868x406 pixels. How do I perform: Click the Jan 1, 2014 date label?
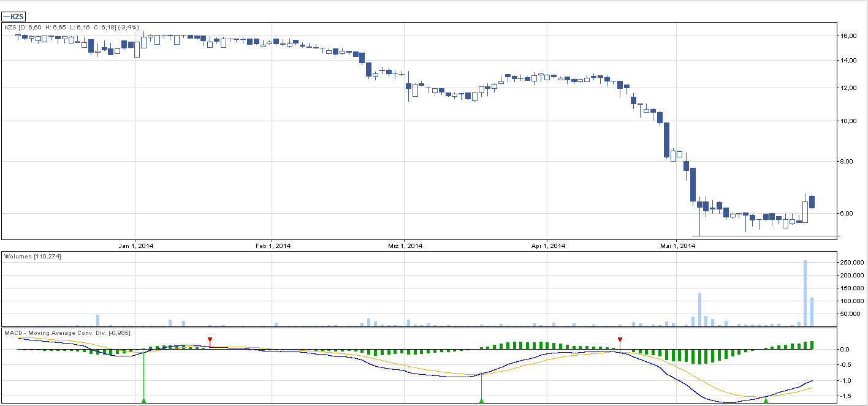click(135, 246)
